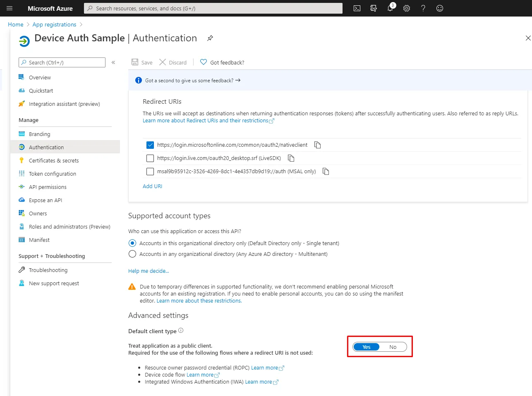The width and height of the screenshot is (532, 396).
Task: Set public client toggle to No
Action: click(x=393, y=347)
